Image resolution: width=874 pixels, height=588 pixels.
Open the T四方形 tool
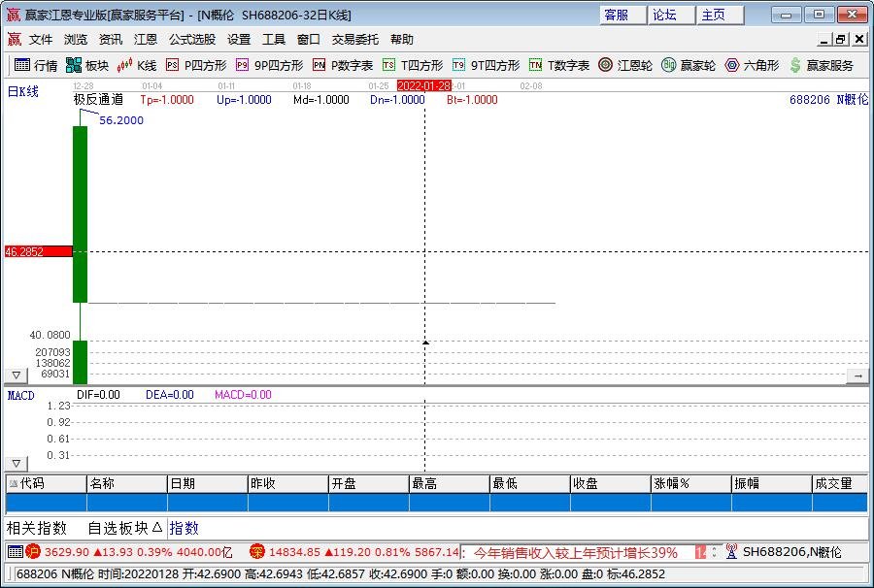click(413, 65)
